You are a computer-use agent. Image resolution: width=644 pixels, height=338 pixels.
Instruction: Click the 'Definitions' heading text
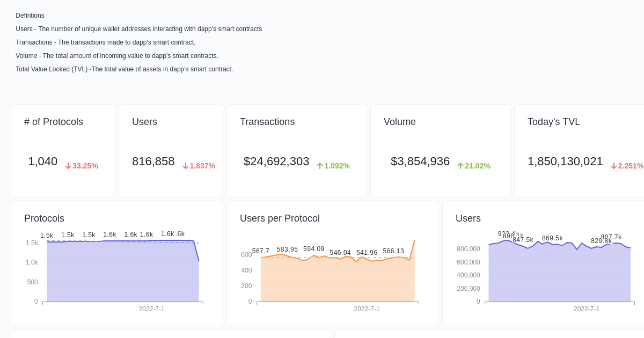point(30,16)
